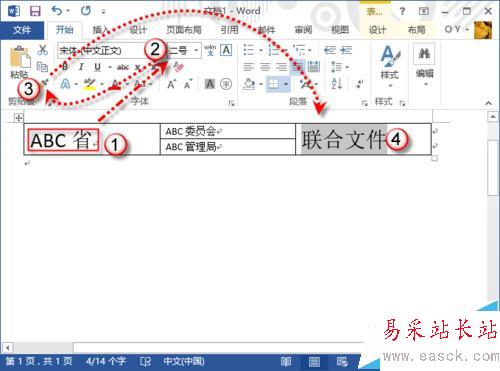The width and height of the screenshot is (500, 371).
Task: Click the Save icon in quick access toolbar
Action: point(35,11)
